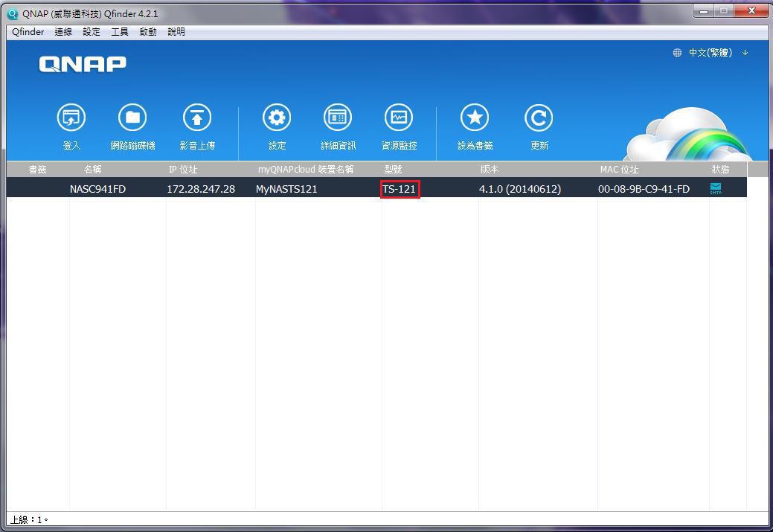Close the Qfinder window
This screenshot has width=773, height=532.
click(x=751, y=11)
